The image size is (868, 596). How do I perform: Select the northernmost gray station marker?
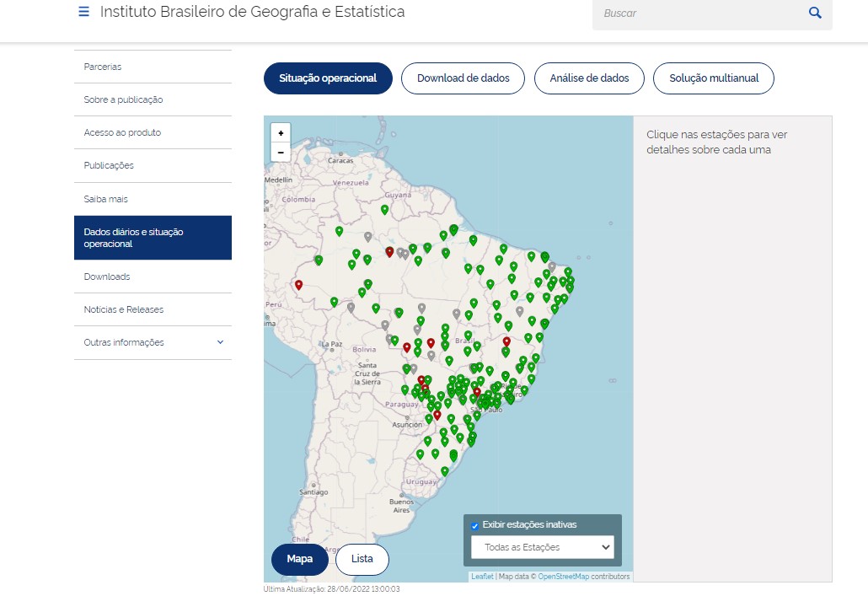[x=367, y=237]
